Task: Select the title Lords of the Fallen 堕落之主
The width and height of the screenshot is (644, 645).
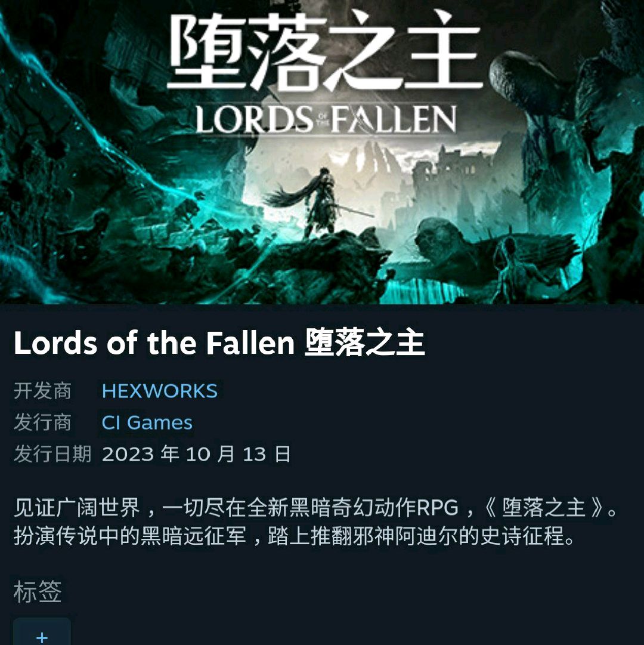Action: click(x=219, y=343)
